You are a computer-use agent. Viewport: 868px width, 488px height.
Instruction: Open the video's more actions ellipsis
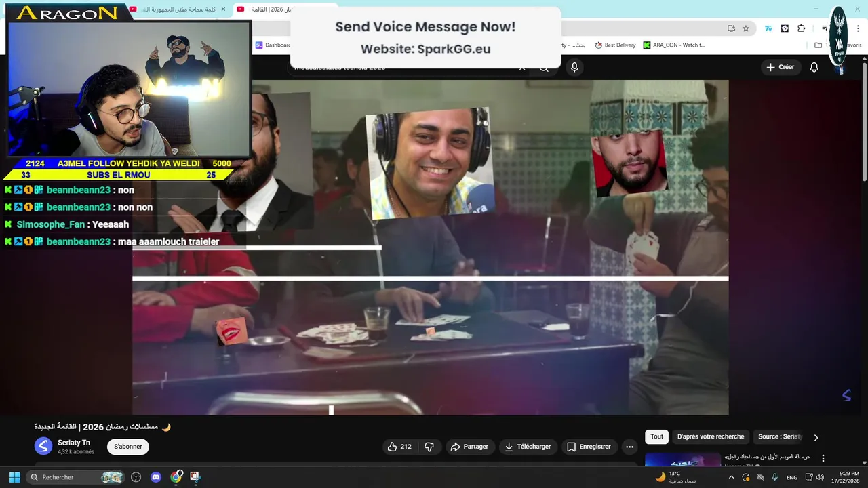pos(629,447)
